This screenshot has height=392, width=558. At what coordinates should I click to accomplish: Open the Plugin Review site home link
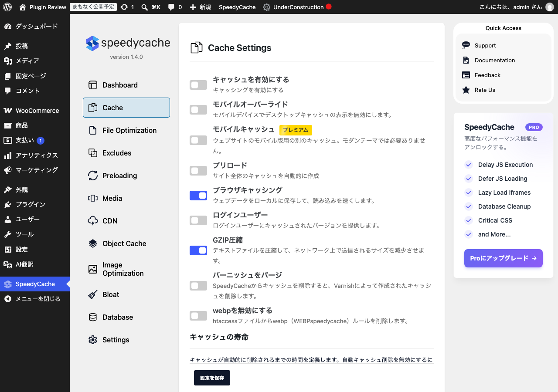click(x=43, y=7)
